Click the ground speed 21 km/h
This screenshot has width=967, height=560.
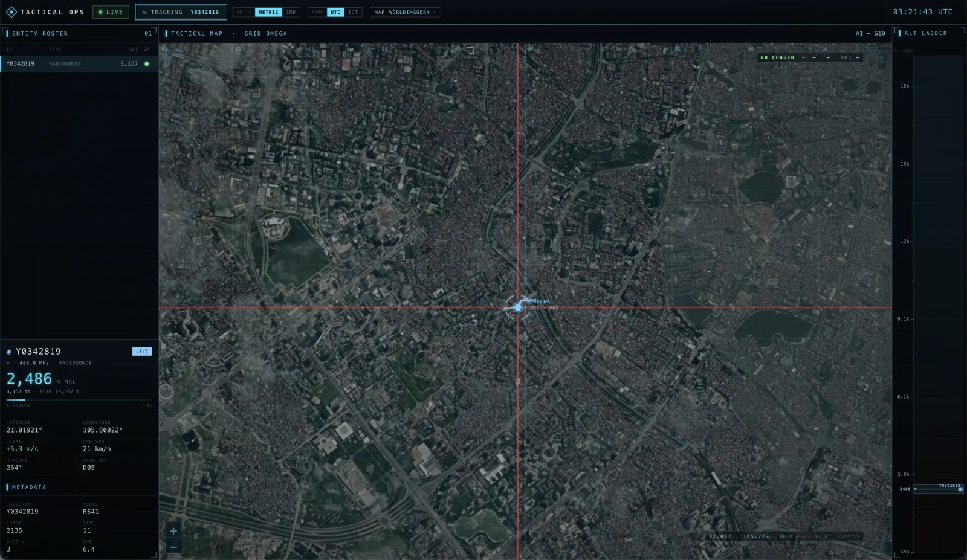[97, 449]
